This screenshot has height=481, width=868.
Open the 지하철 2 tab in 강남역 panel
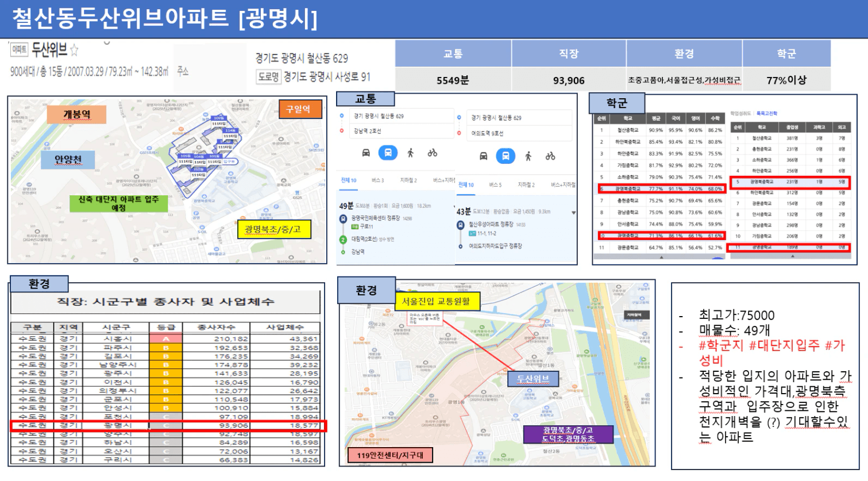point(408,180)
